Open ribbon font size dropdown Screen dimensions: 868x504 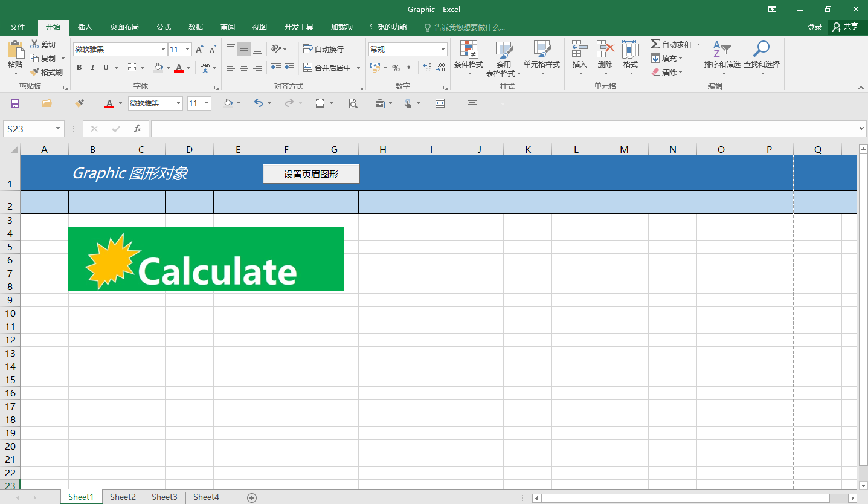(188, 49)
